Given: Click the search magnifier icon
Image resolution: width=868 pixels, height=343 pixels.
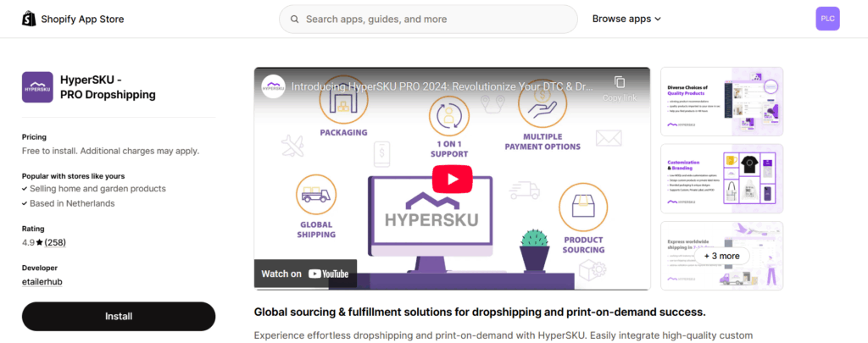Looking at the screenshot, I should tap(294, 19).
